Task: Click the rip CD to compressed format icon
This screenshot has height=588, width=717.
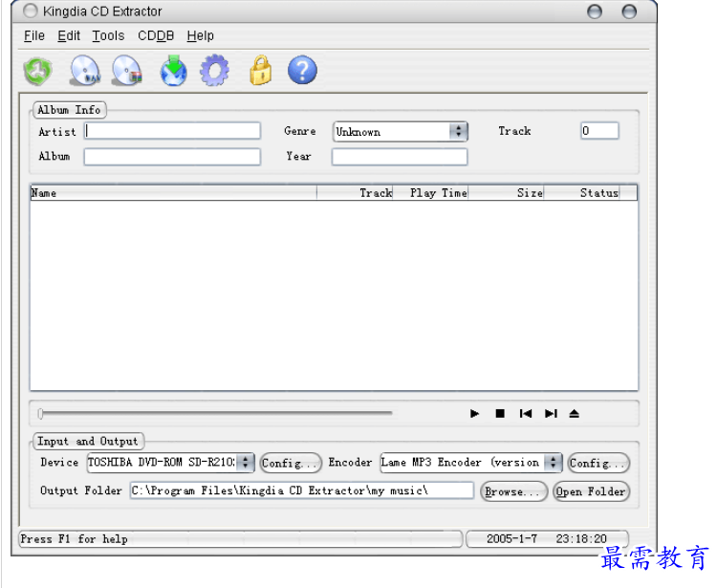Action: point(127,71)
